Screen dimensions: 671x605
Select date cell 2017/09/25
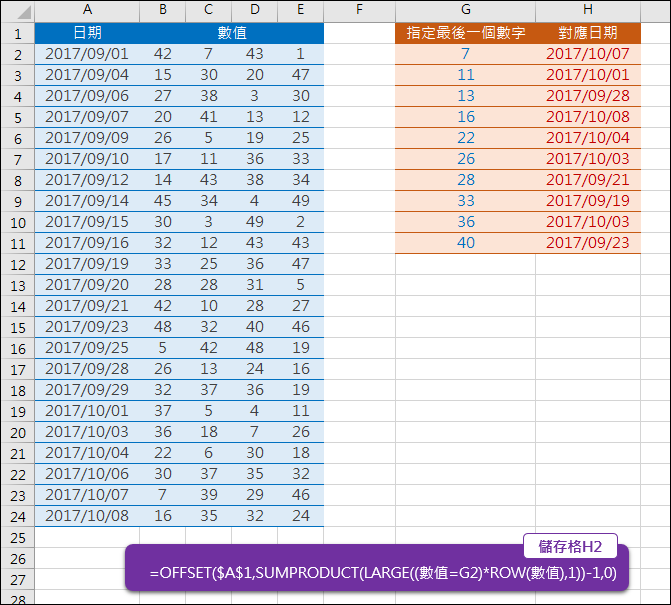[x=87, y=348]
